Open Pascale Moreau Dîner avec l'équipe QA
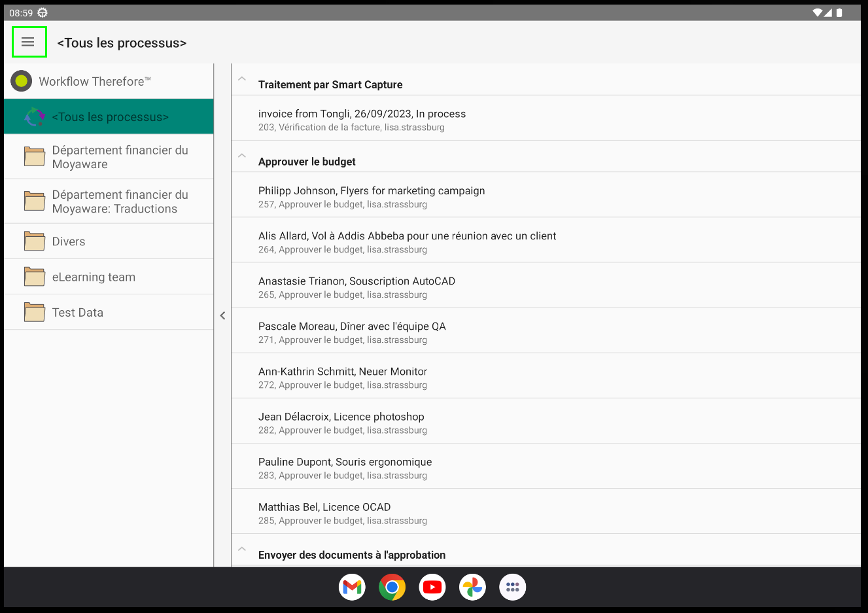Viewport: 868px width, 613px height. coord(546,332)
